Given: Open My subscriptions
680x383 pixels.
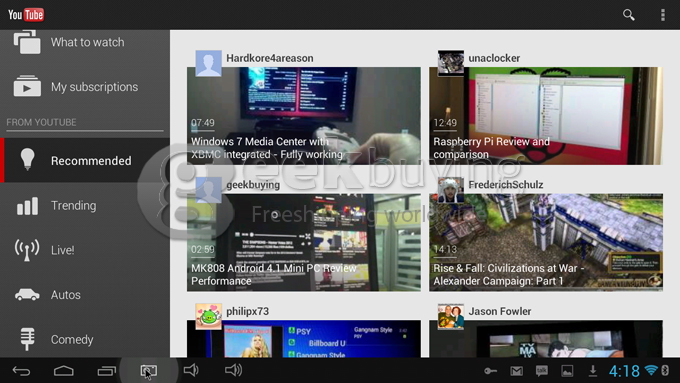Looking at the screenshot, I should point(85,87).
